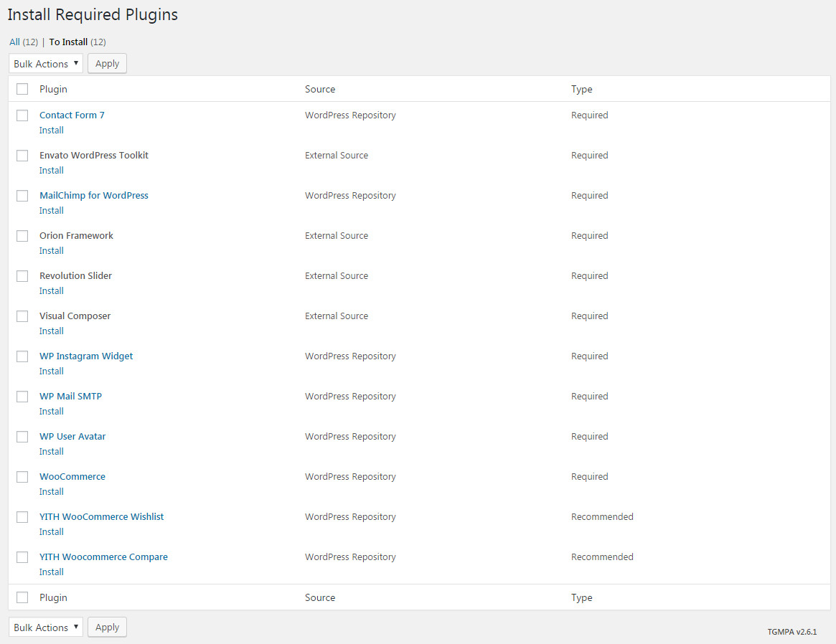Click the Revolution Slider plugin name
The width and height of the screenshot is (836, 644).
click(x=76, y=276)
